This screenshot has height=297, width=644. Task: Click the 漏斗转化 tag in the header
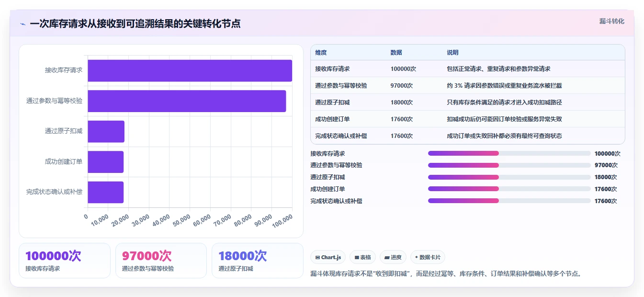click(611, 21)
